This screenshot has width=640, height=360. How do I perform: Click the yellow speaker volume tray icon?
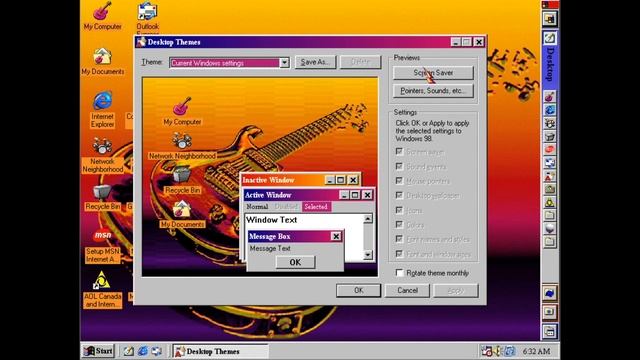498,351
